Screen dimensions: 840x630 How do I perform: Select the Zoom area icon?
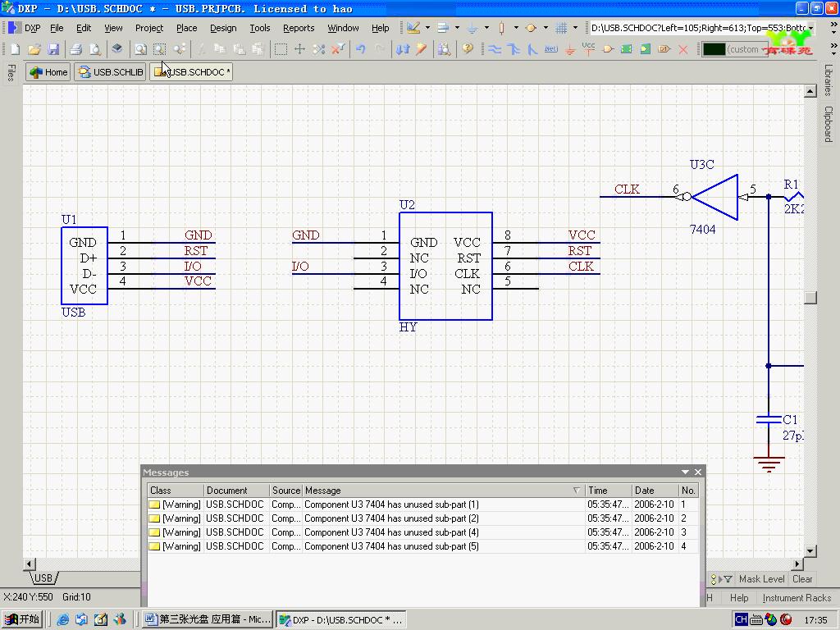coord(160,49)
